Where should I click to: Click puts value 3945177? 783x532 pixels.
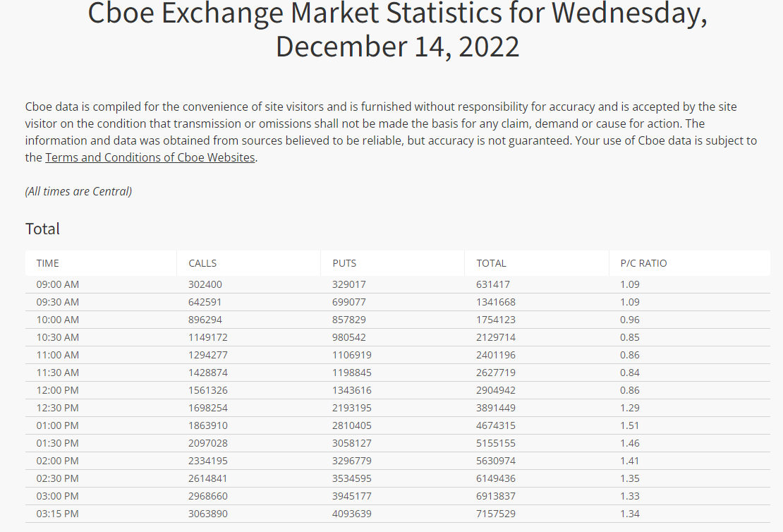point(352,496)
